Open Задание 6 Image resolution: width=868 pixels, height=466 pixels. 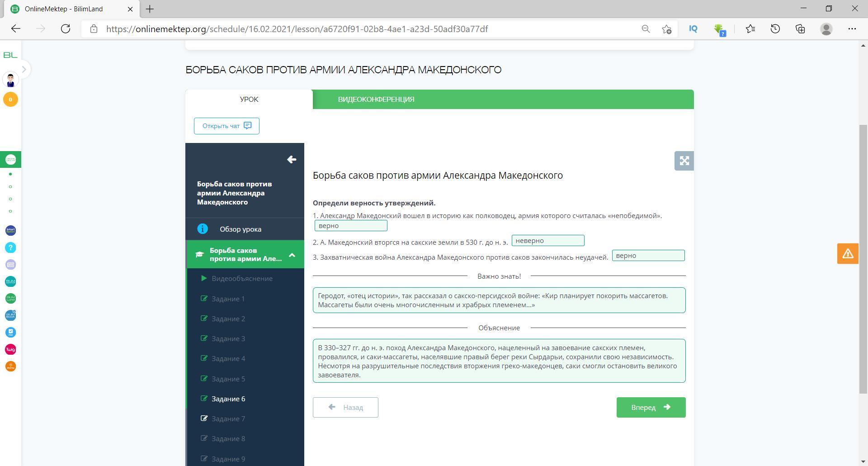pos(228,399)
